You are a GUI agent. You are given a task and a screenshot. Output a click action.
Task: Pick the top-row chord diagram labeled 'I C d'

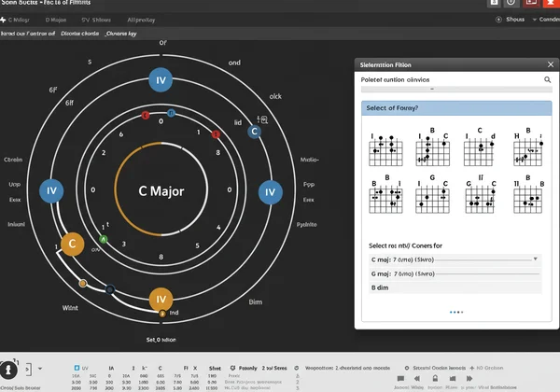pyautogui.click(x=480, y=147)
